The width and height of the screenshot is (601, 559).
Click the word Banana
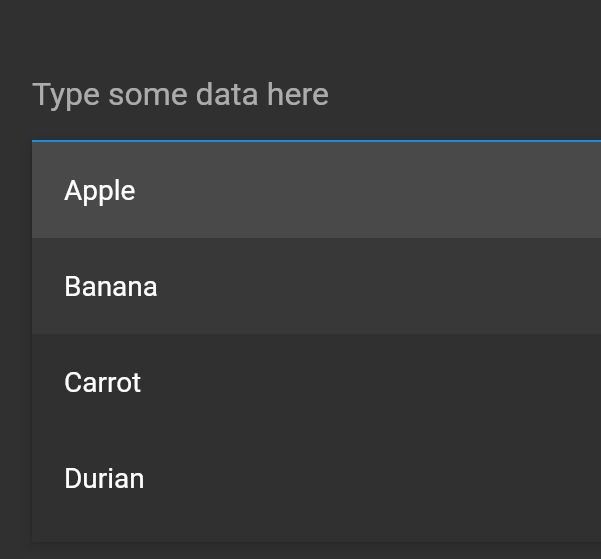pyautogui.click(x=110, y=287)
